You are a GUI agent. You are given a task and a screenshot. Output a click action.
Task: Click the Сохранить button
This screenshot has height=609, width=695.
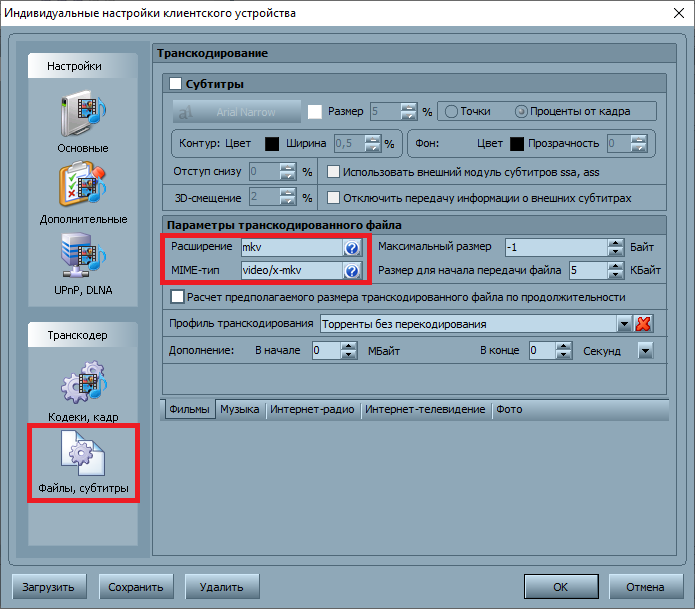136,586
